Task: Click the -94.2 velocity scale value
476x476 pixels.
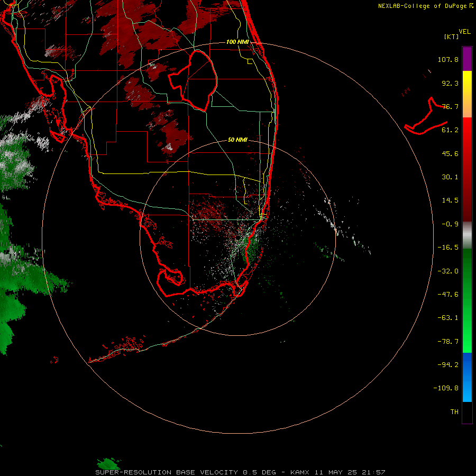Action: [x=448, y=365]
